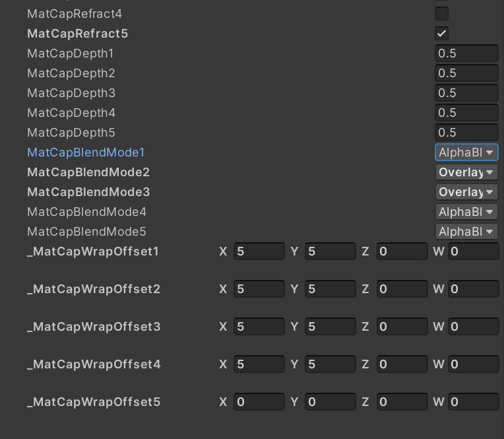This screenshot has height=439, width=504.
Task: Click the Y field of _MatCapWrapOffset2
Action: pyautogui.click(x=331, y=289)
